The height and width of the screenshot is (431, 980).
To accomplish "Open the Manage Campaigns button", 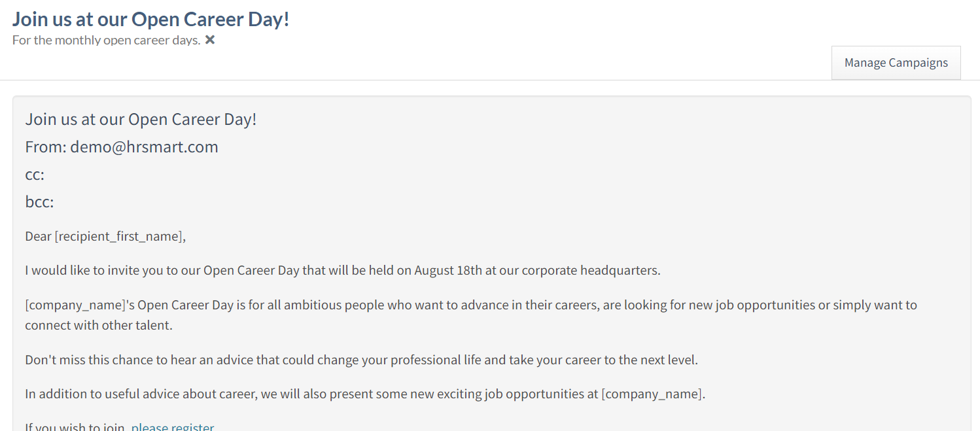I will [x=896, y=63].
